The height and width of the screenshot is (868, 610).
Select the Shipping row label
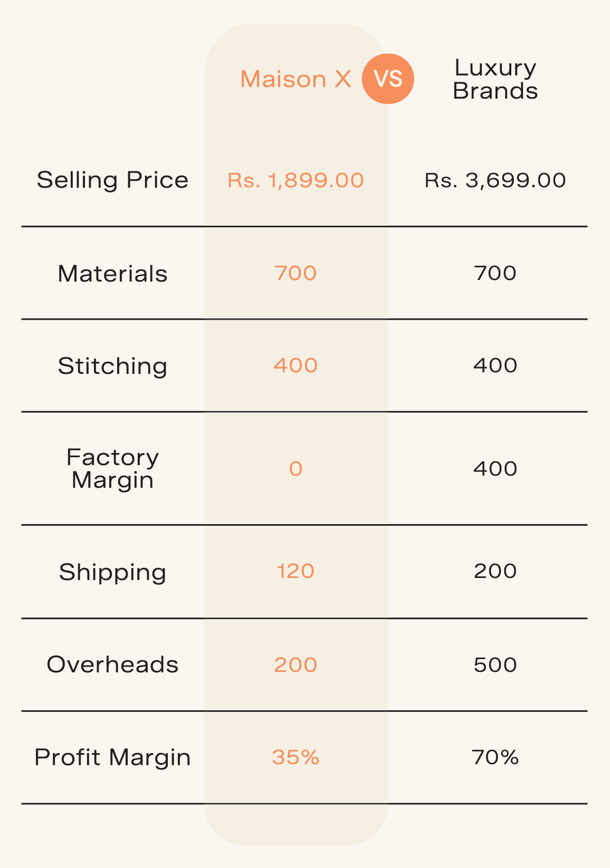112,572
